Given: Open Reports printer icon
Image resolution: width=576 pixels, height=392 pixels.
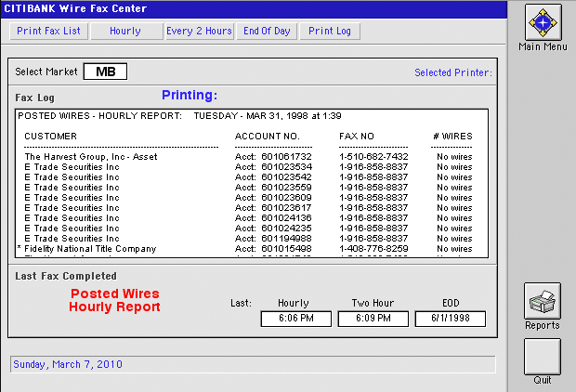Looking at the screenshot, I should pyautogui.click(x=543, y=301).
